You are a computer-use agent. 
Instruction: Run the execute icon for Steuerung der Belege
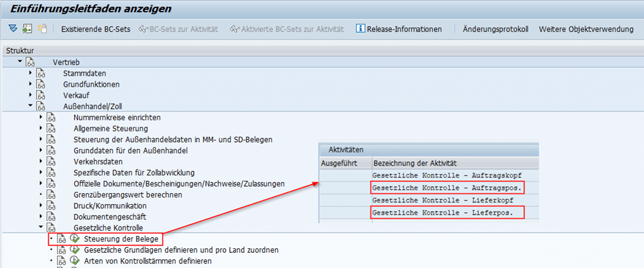pos(74,238)
